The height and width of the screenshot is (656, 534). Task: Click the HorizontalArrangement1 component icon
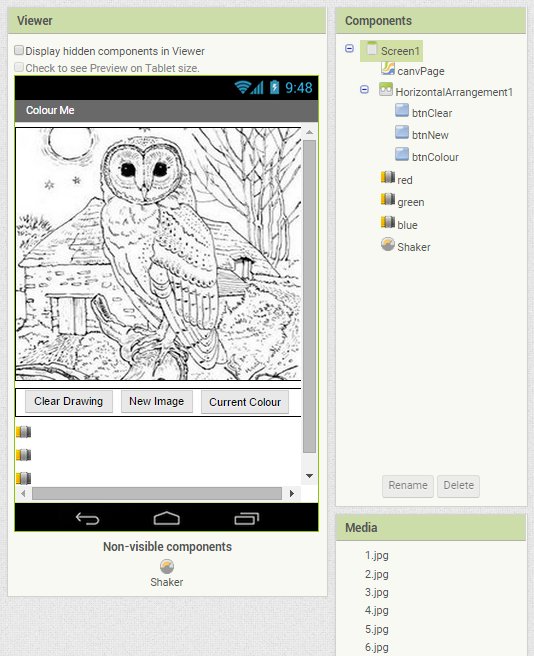tap(386, 90)
